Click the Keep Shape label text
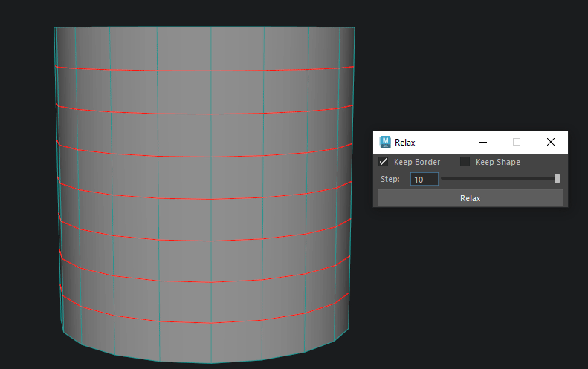Image resolution: width=588 pixels, height=369 pixels. 497,162
